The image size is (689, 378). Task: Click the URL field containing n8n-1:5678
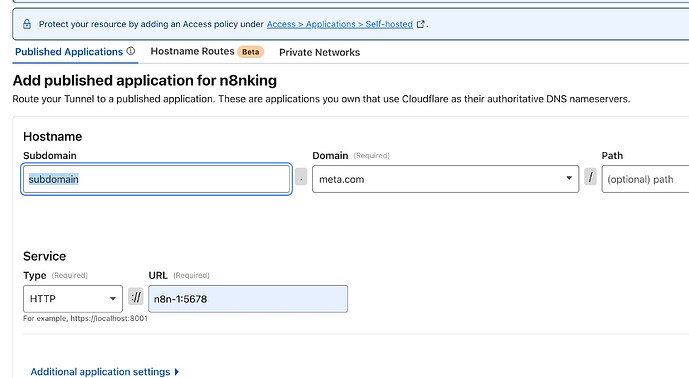[248, 299]
